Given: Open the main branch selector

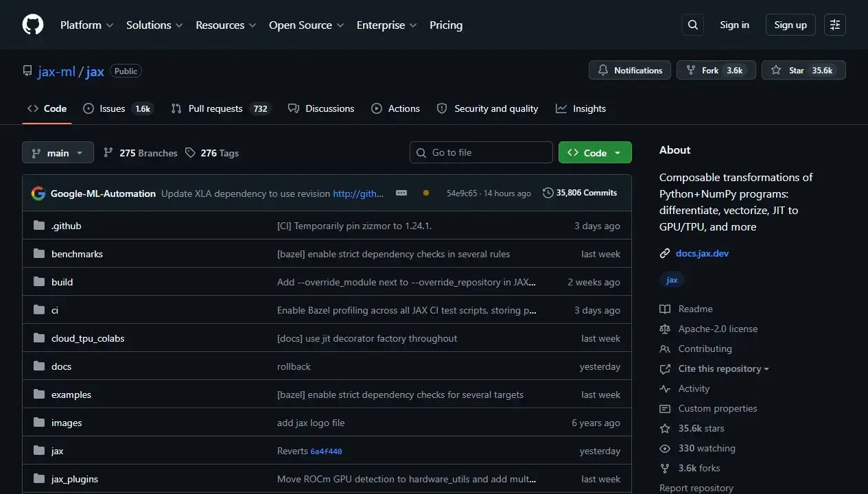Looking at the screenshot, I should pyautogui.click(x=58, y=152).
